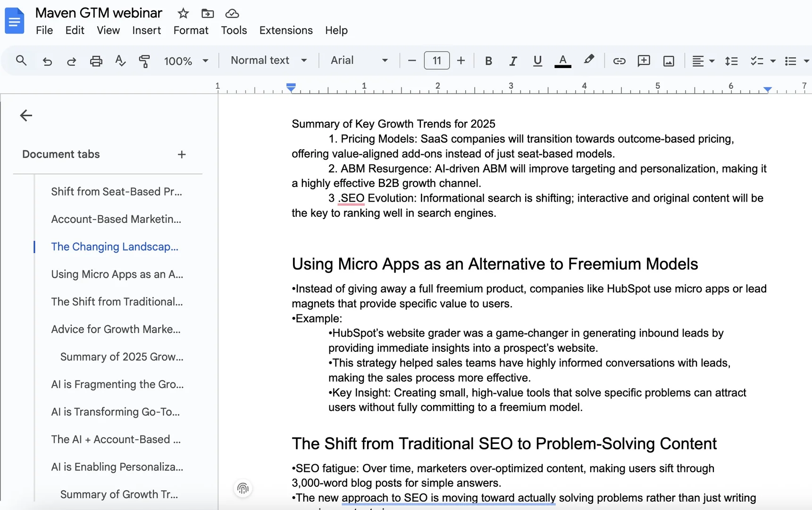The width and height of the screenshot is (812, 510).
Task: Increase the font size
Action: [461, 60]
